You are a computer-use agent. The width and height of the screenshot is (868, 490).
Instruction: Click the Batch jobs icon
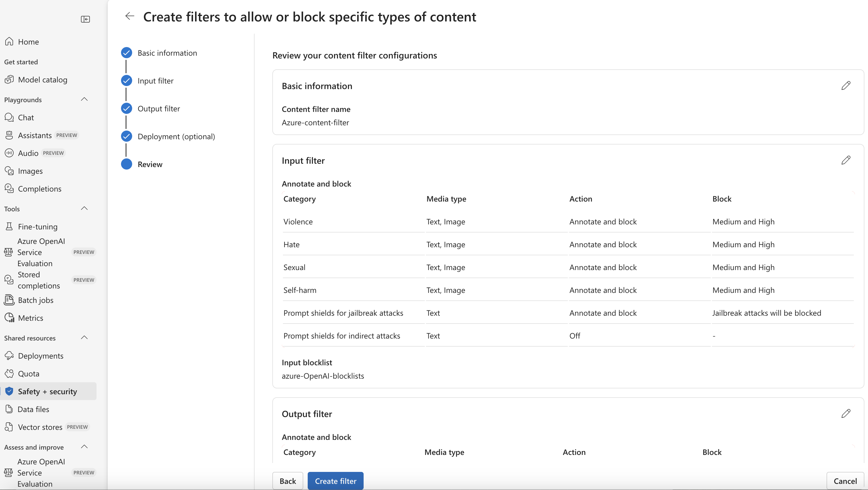[9, 300]
